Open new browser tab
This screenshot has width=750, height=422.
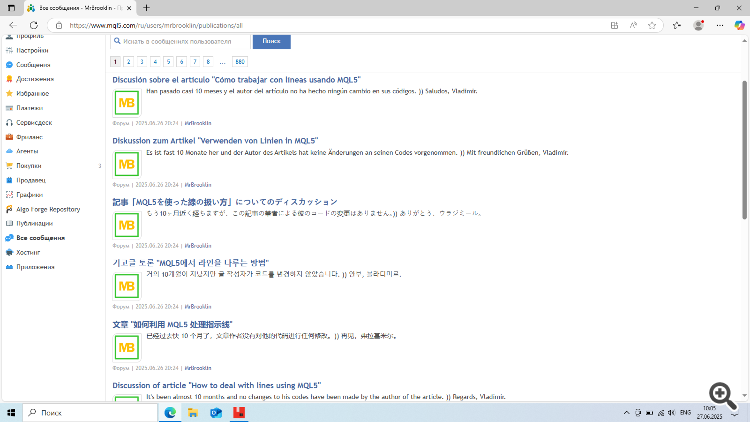146,8
